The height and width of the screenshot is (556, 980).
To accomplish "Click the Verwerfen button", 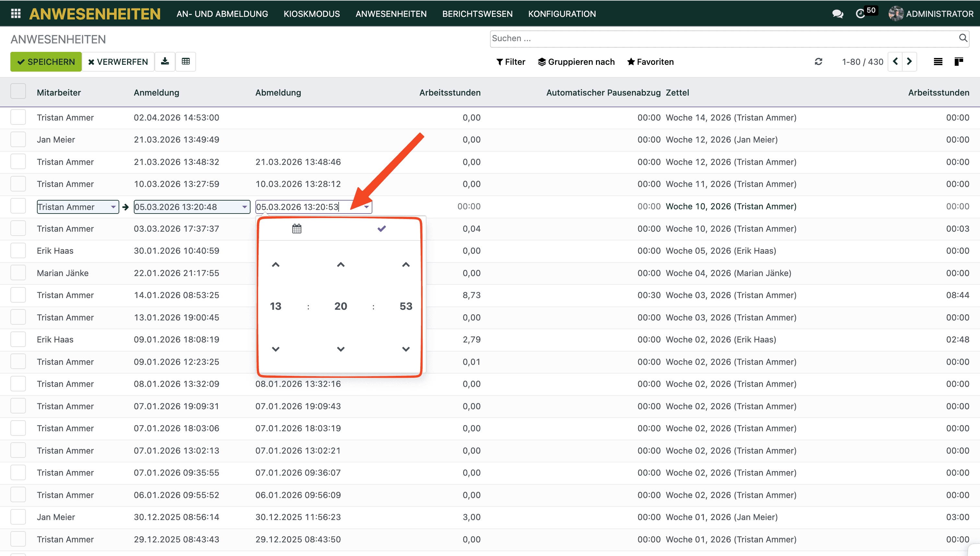I will pos(118,62).
